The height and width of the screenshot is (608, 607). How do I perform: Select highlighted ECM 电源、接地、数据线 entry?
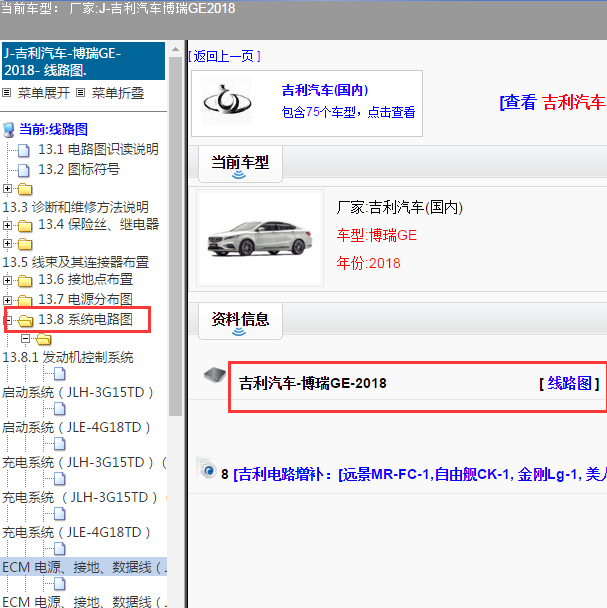click(x=84, y=567)
